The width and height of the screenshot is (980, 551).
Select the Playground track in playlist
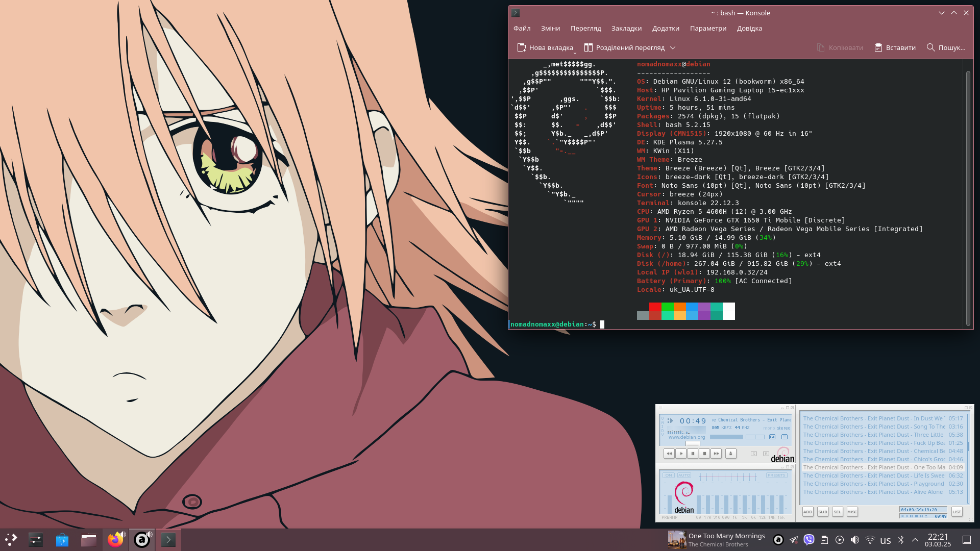point(873,484)
